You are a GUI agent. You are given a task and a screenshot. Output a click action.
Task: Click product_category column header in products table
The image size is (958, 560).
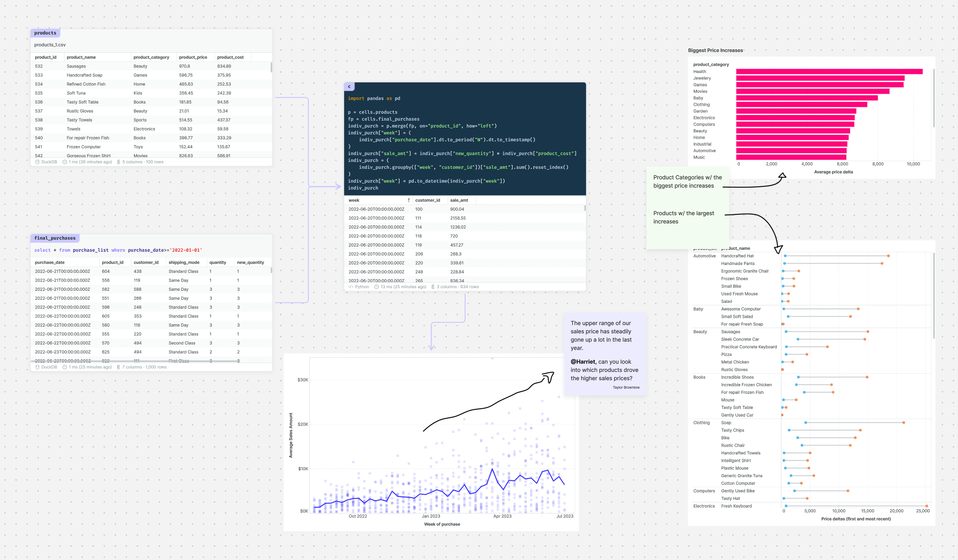(x=151, y=57)
